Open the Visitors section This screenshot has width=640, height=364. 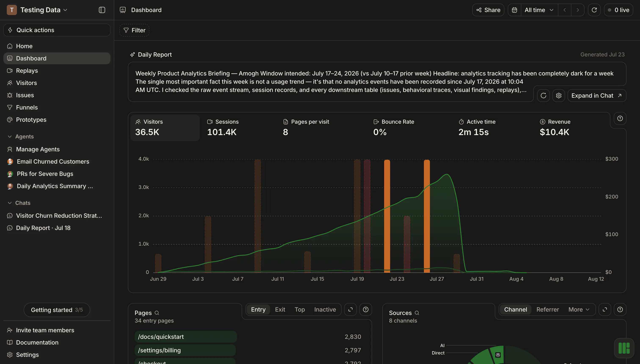(x=57, y=83)
